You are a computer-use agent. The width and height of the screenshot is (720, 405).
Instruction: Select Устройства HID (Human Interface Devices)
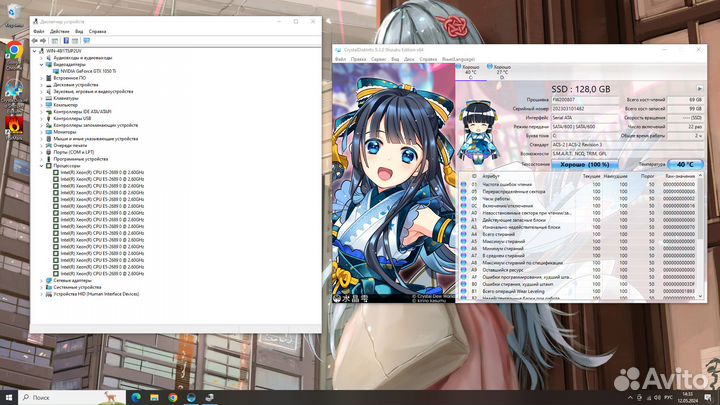pyautogui.click(x=96, y=294)
